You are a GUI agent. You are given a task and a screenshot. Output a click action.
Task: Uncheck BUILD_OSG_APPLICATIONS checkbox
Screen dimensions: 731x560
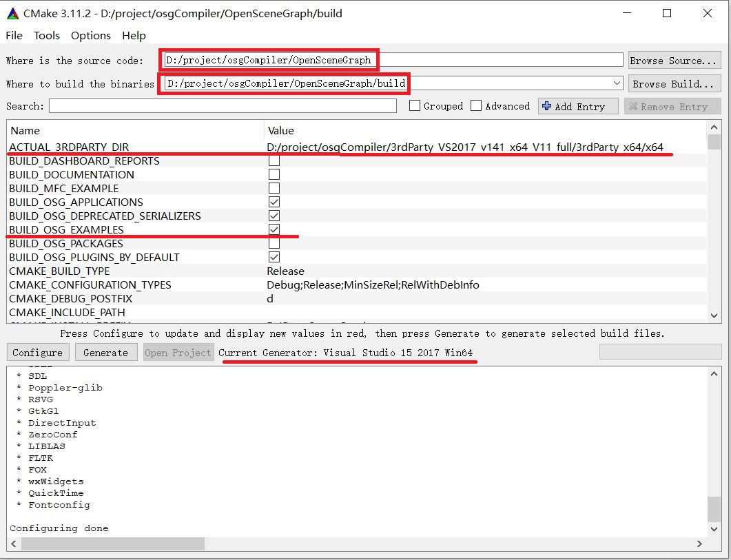(x=274, y=202)
